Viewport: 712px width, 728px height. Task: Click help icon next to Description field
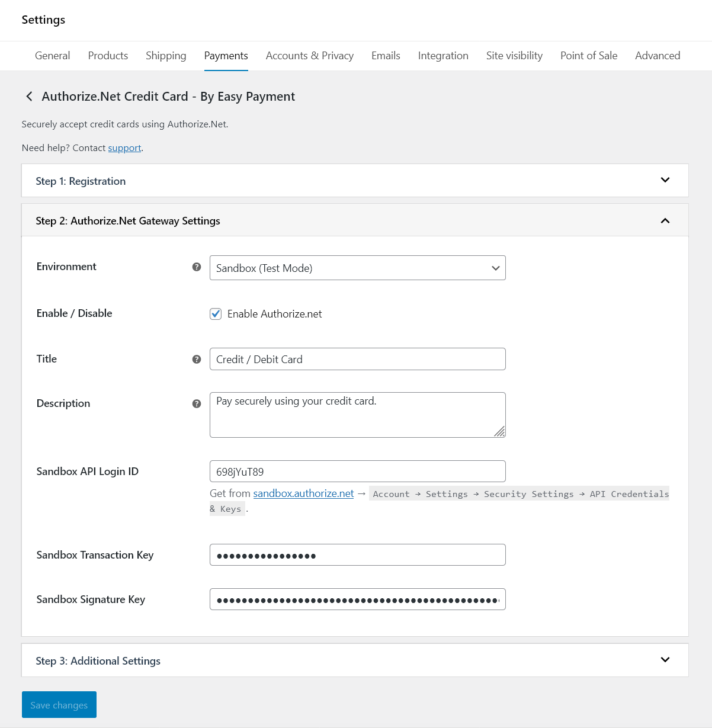click(197, 404)
